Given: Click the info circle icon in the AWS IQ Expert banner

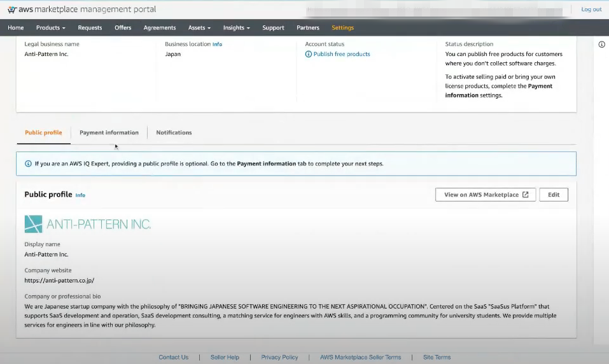Looking at the screenshot, I should pos(28,164).
